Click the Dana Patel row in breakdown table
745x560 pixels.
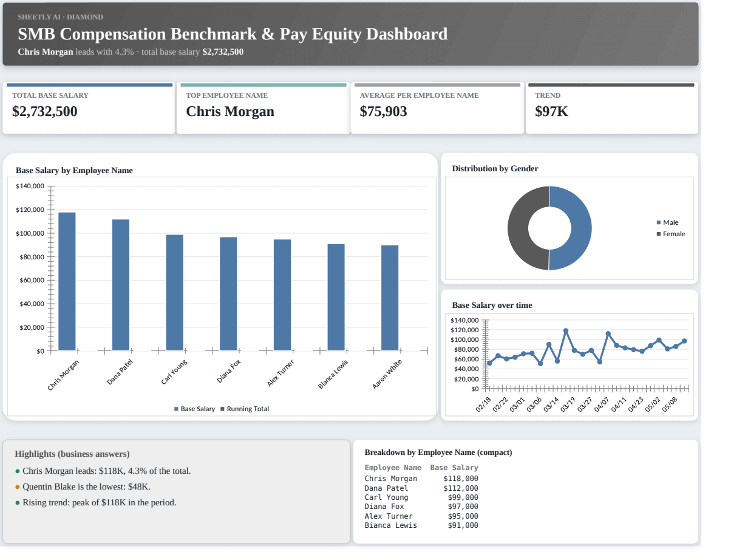421,488
